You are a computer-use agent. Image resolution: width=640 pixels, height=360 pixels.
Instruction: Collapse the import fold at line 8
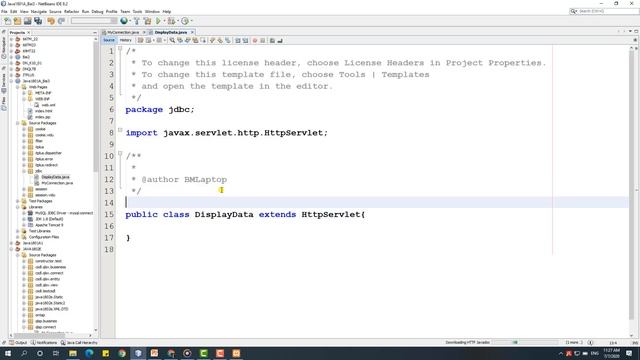[120, 130]
